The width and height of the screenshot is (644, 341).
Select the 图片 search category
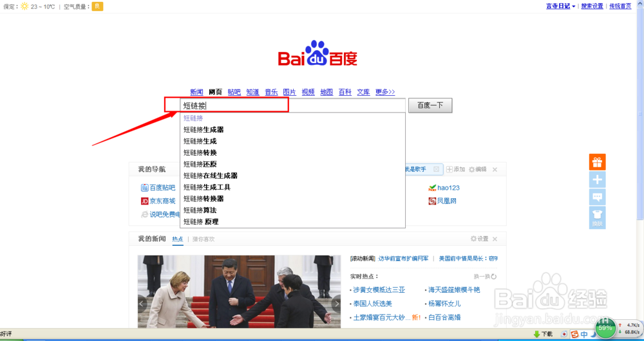(x=290, y=92)
